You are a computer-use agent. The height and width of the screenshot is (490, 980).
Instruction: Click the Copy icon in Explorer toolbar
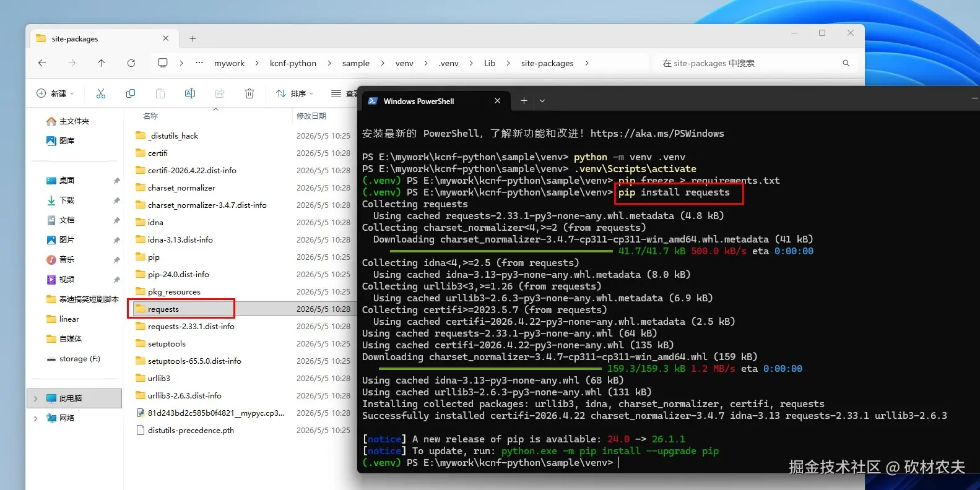pos(131,93)
